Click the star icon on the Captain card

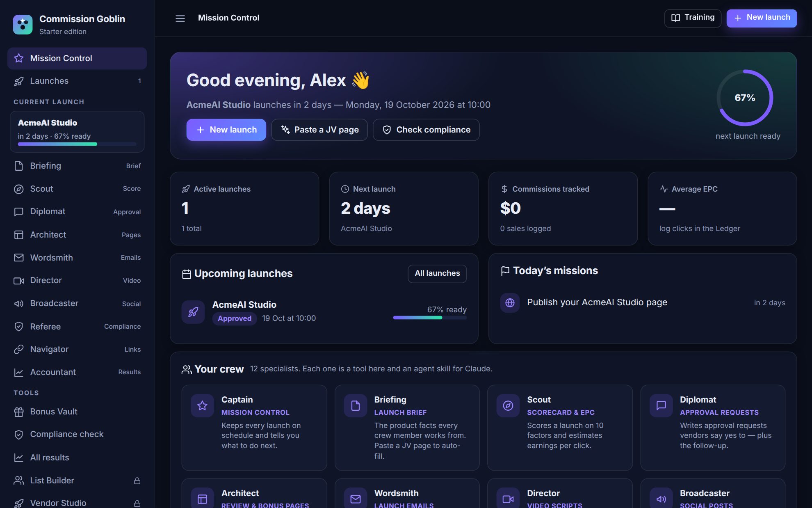point(202,406)
